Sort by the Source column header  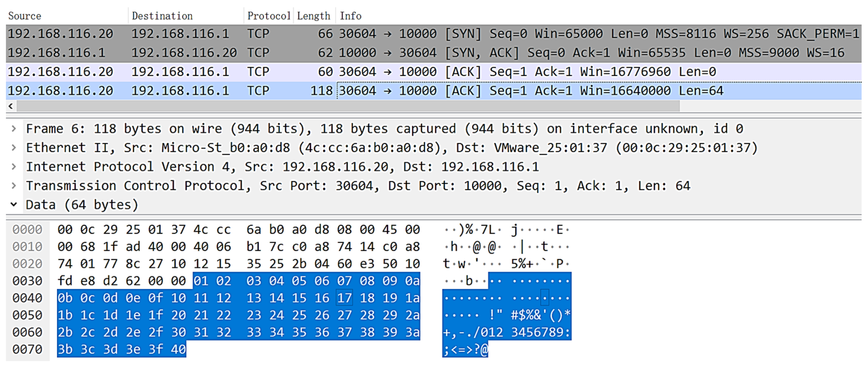[x=25, y=16]
